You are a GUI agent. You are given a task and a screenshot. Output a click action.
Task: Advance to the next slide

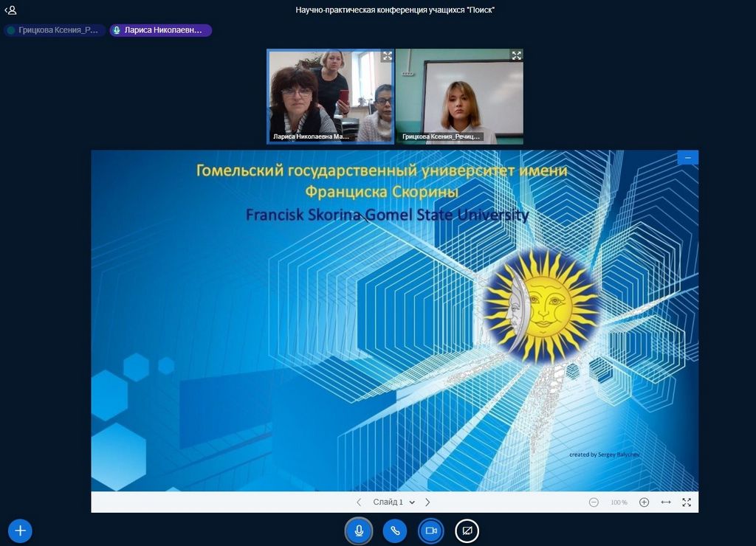tap(427, 502)
